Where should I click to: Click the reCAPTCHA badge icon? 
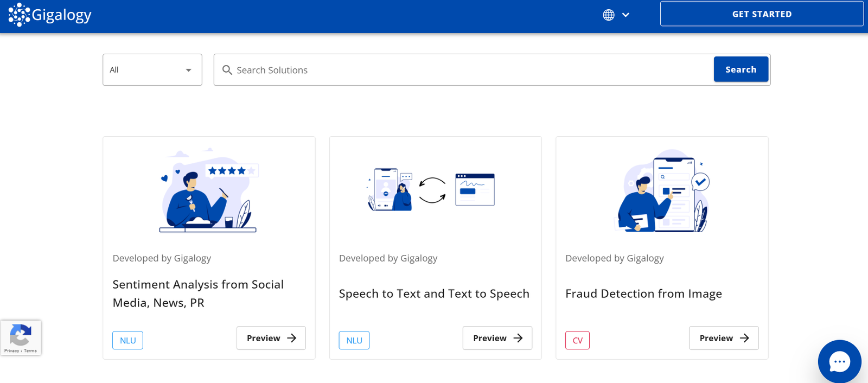coord(21,334)
